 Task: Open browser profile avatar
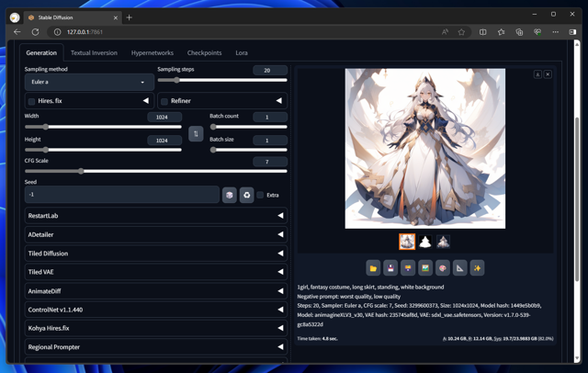tap(15, 17)
